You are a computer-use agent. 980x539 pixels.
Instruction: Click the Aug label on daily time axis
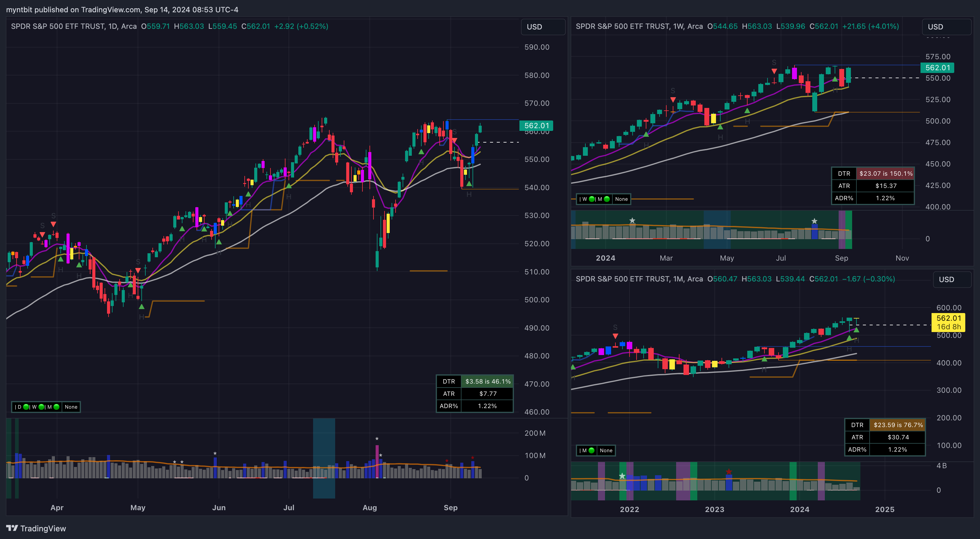[x=369, y=507]
